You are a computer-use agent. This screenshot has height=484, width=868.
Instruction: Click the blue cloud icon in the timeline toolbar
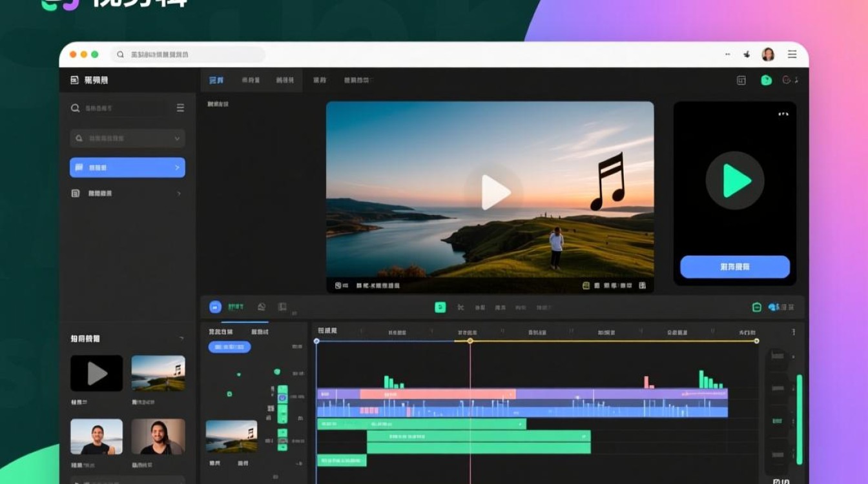pyautogui.click(x=774, y=307)
